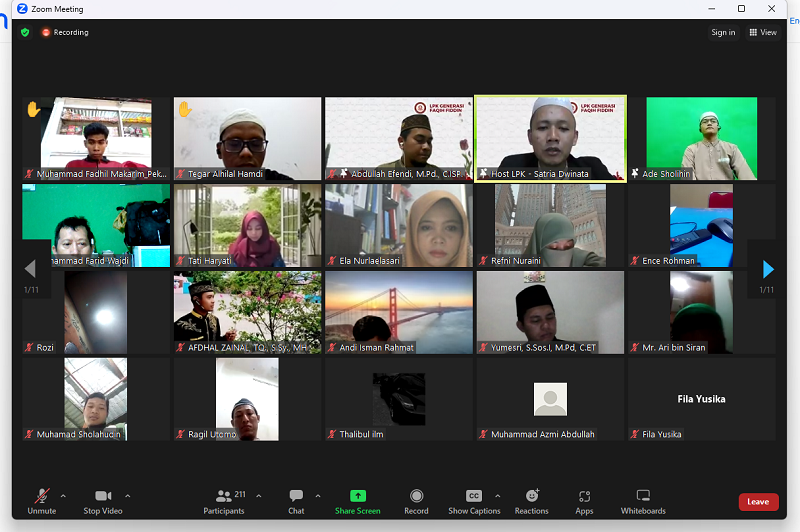Click muted mic icon beside Rozi

coord(29,347)
